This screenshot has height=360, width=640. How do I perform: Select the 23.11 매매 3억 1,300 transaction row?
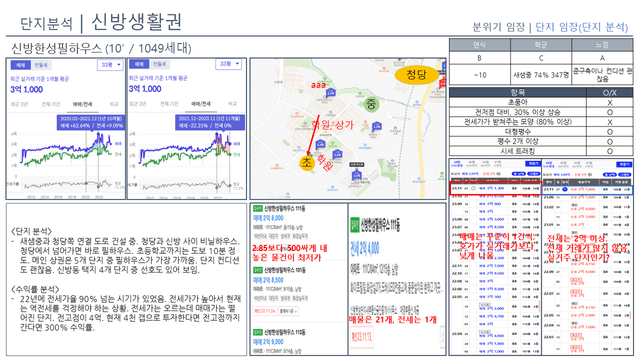coord(495,189)
